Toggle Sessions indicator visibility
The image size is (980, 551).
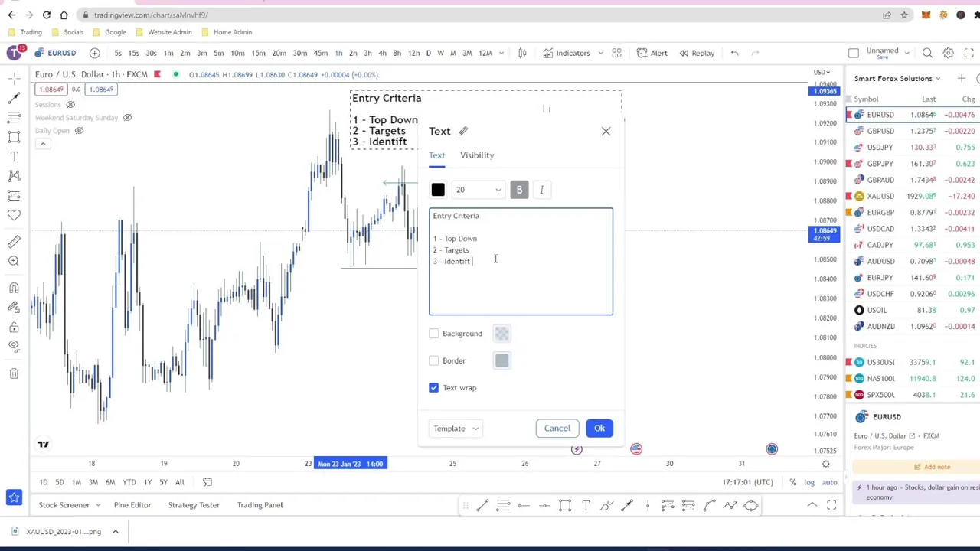click(x=70, y=105)
